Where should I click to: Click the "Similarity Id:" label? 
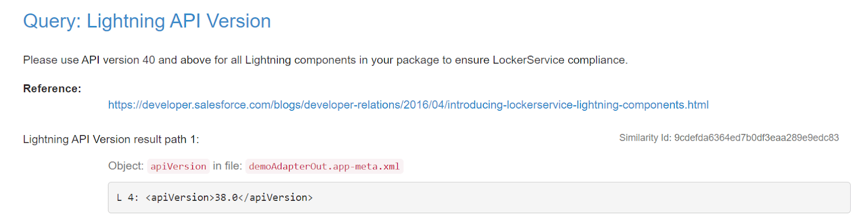[645, 138]
